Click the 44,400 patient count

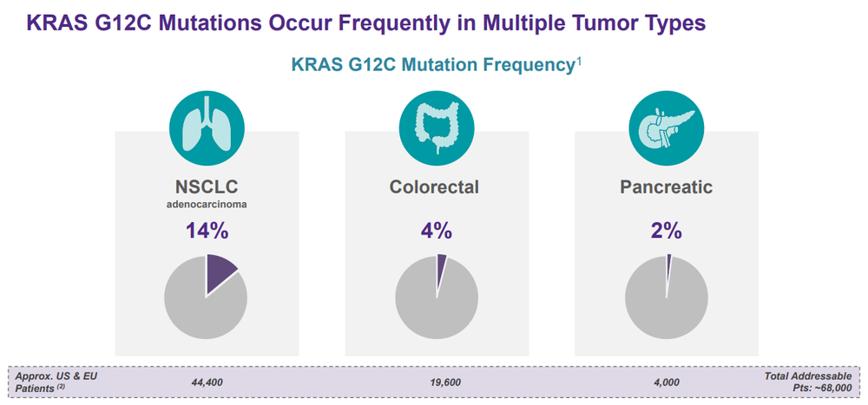click(x=207, y=382)
